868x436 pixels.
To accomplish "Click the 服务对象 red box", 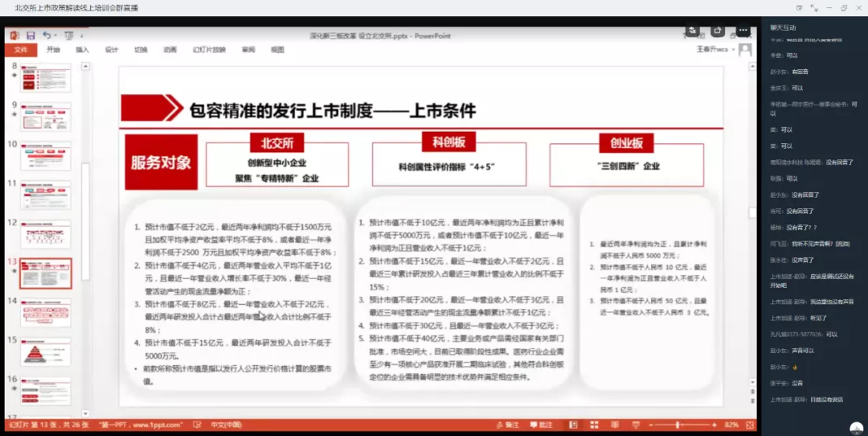I will 161,162.
